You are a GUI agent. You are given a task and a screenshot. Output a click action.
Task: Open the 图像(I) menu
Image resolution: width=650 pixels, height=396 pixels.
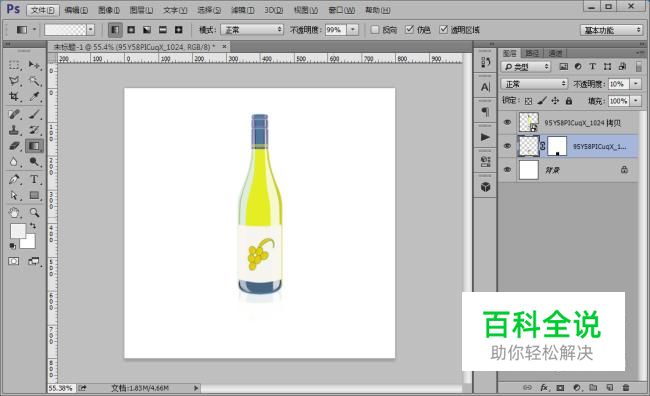(x=109, y=10)
